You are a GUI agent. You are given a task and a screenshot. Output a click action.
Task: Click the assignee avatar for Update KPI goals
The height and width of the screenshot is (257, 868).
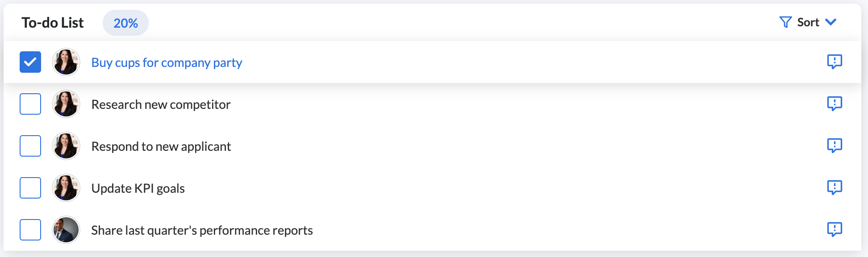pyautogui.click(x=66, y=187)
